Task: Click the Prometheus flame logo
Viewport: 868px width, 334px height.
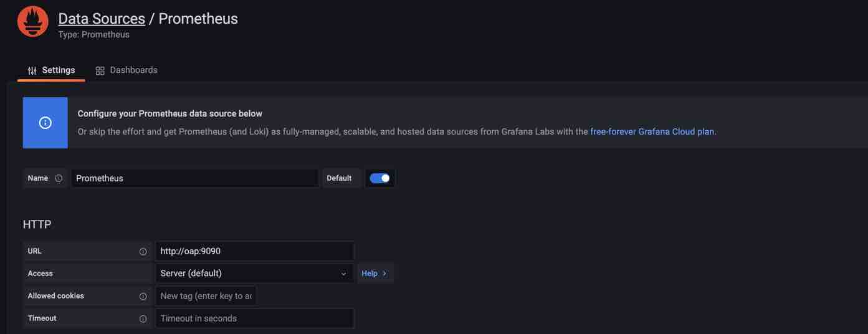Action: pos(33,22)
